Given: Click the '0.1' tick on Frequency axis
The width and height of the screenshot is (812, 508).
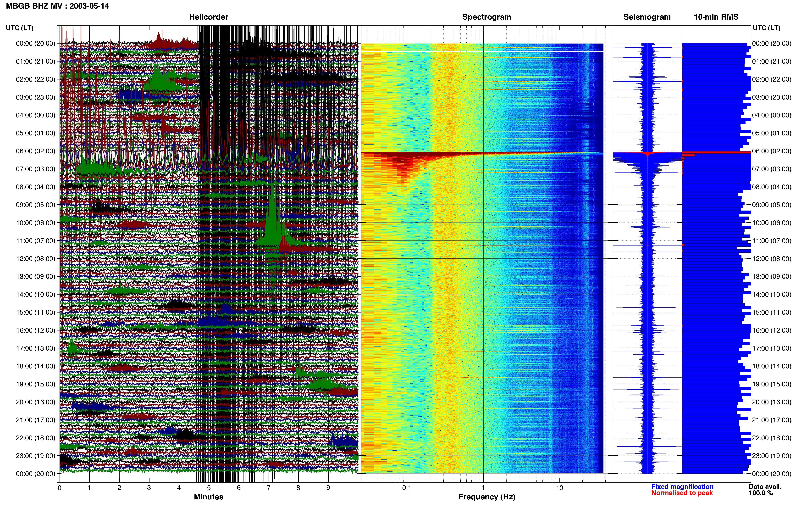Looking at the screenshot, I should click(x=407, y=488).
